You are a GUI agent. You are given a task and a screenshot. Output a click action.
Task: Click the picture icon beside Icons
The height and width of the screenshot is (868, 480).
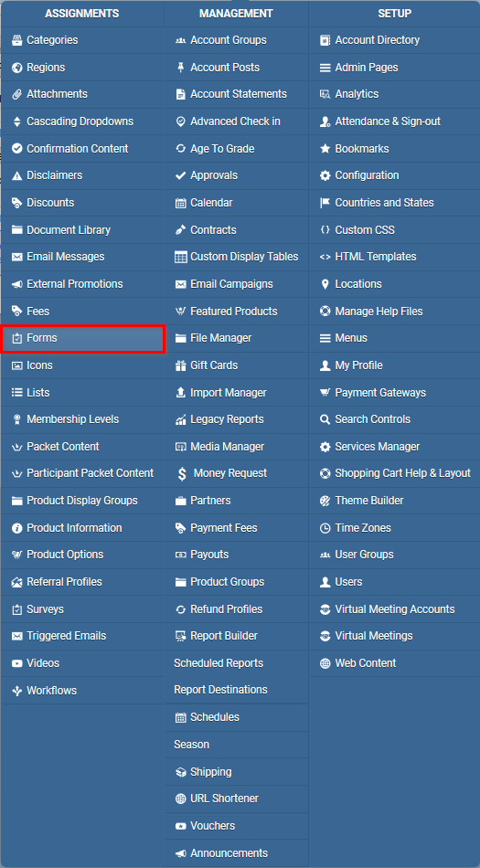click(x=16, y=365)
